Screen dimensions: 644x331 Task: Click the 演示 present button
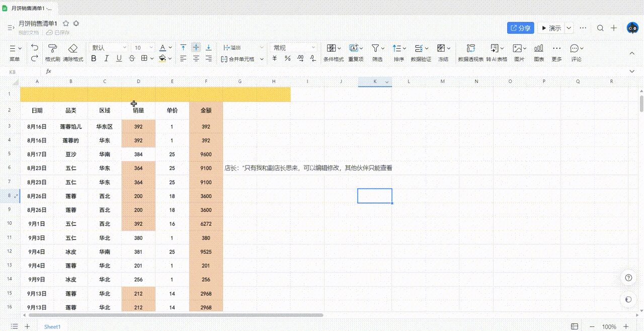[551, 28]
